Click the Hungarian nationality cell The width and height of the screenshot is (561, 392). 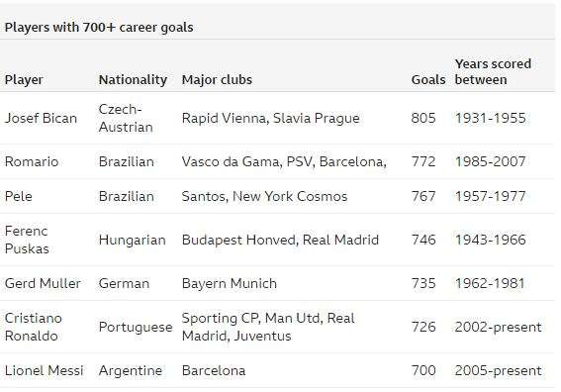132,240
